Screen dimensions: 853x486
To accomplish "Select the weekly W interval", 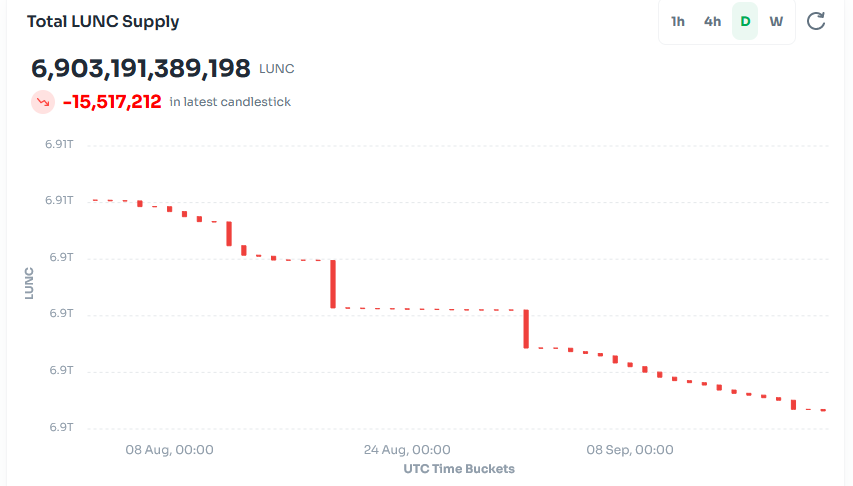I will [776, 21].
